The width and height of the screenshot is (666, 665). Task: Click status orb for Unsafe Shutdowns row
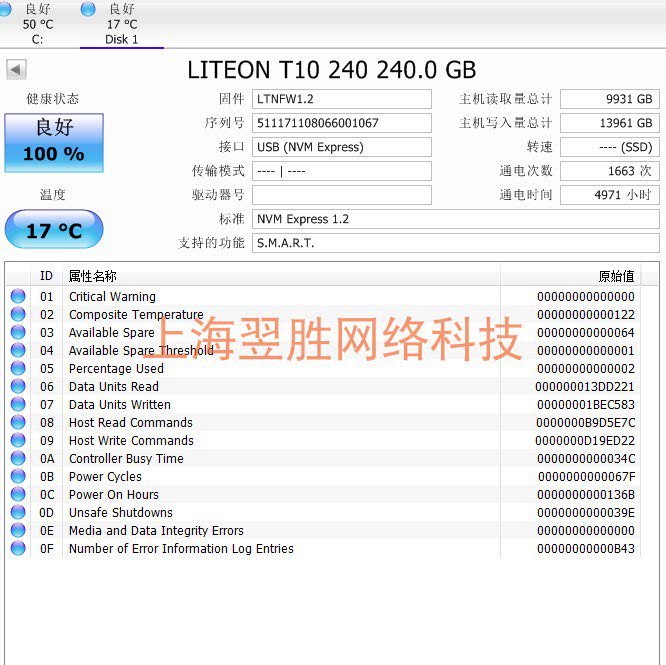tap(18, 512)
